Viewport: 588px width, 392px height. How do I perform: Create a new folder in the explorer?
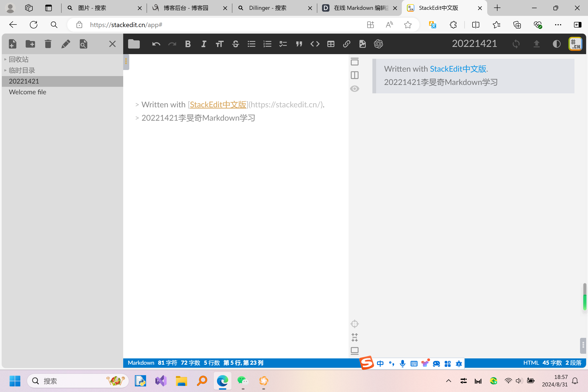[31, 44]
